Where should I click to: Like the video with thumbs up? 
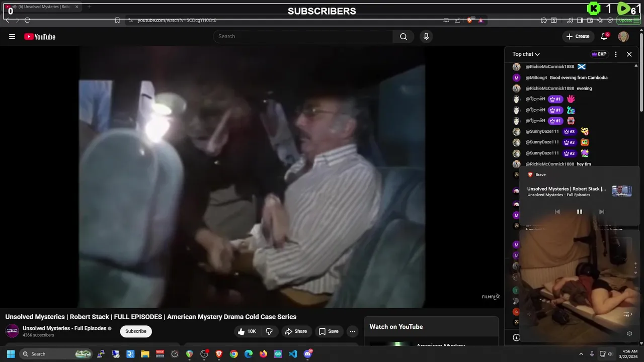pyautogui.click(x=247, y=331)
